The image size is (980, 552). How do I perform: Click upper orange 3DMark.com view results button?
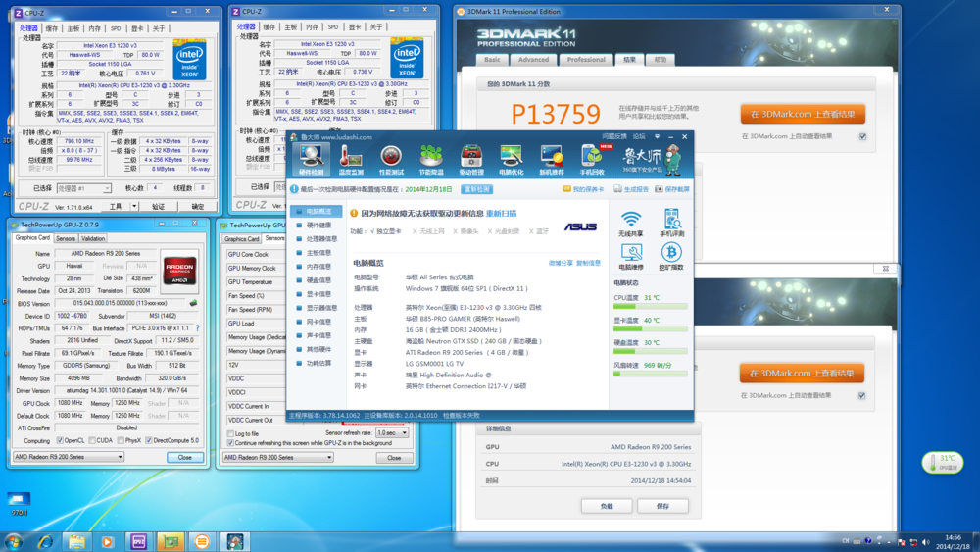coord(803,114)
